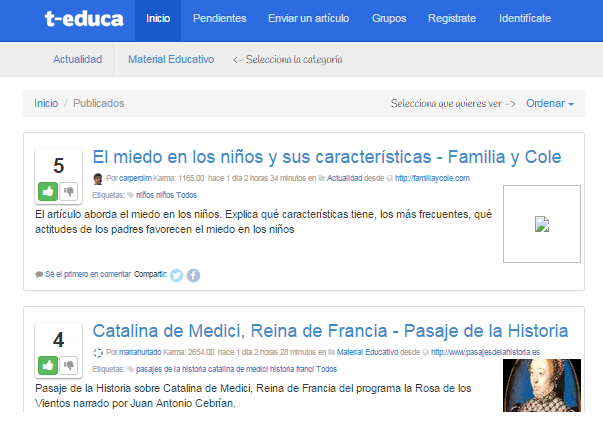Open carperoim's user profile link
Image resolution: width=603 pixels, height=445 pixels.
coord(135,178)
